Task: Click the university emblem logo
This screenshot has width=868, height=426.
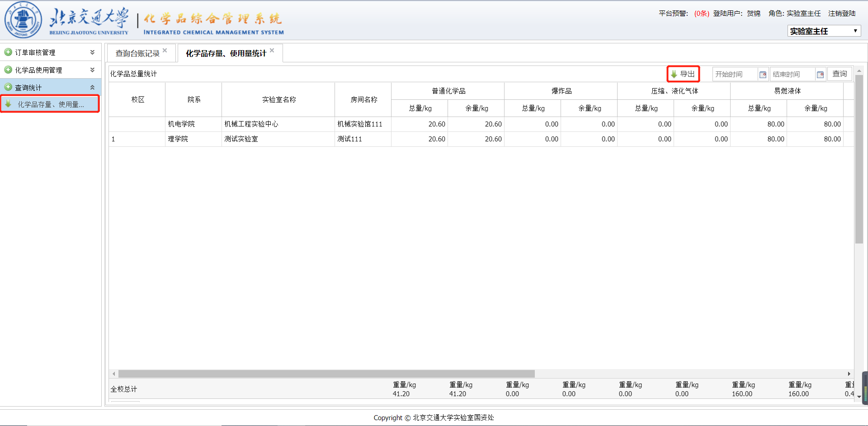Action: click(x=23, y=20)
